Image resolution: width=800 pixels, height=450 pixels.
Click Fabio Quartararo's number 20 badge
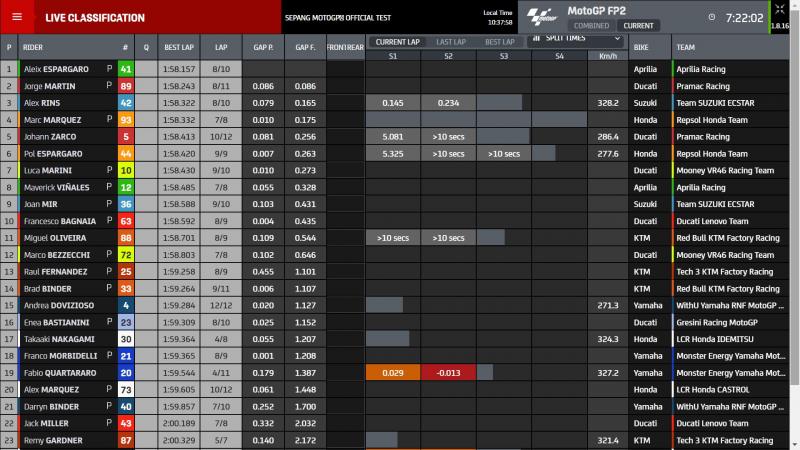pyautogui.click(x=125, y=372)
